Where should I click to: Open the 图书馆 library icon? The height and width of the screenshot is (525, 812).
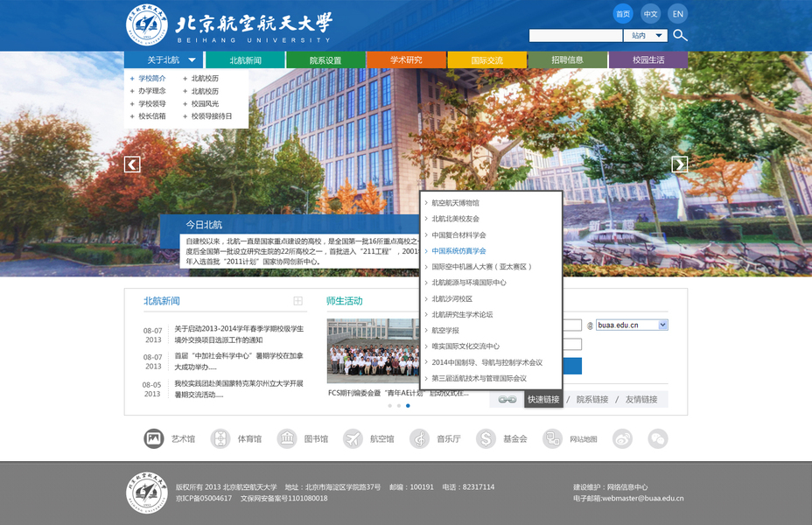(286, 439)
